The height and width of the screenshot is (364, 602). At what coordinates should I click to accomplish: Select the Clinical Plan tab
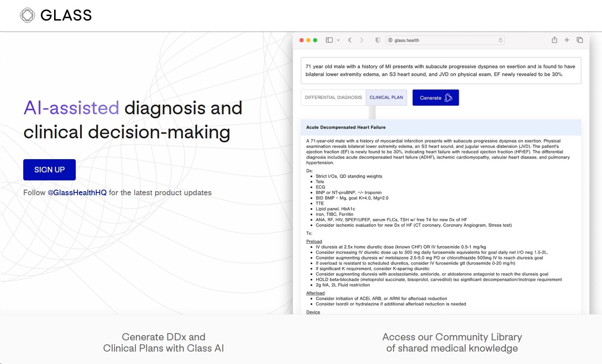(386, 97)
